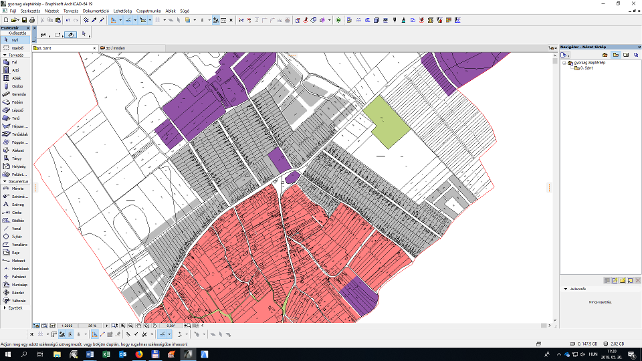The height and width of the screenshot is (361, 642).
Task: Open the Fájl menu
Action: point(13,11)
